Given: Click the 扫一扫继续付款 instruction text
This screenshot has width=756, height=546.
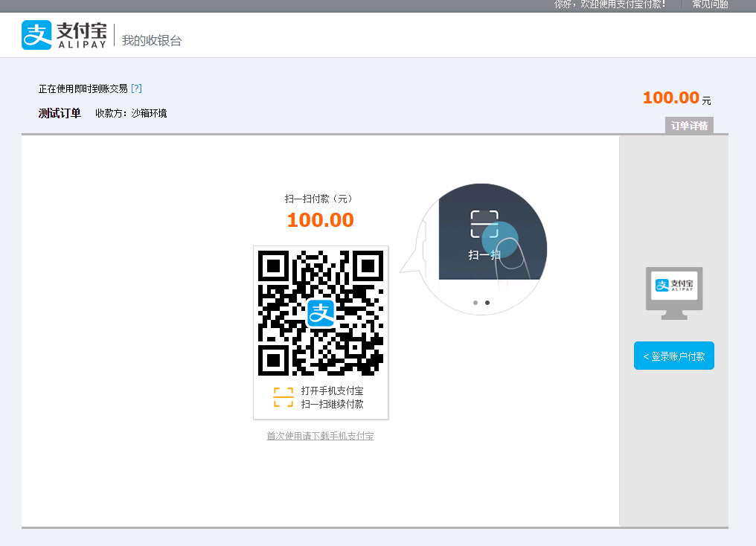Looking at the screenshot, I should pos(332,405).
